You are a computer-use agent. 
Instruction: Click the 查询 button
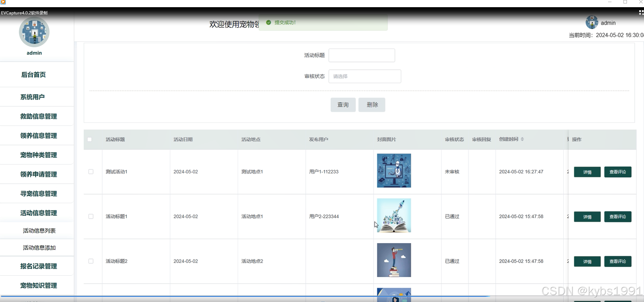click(343, 105)
